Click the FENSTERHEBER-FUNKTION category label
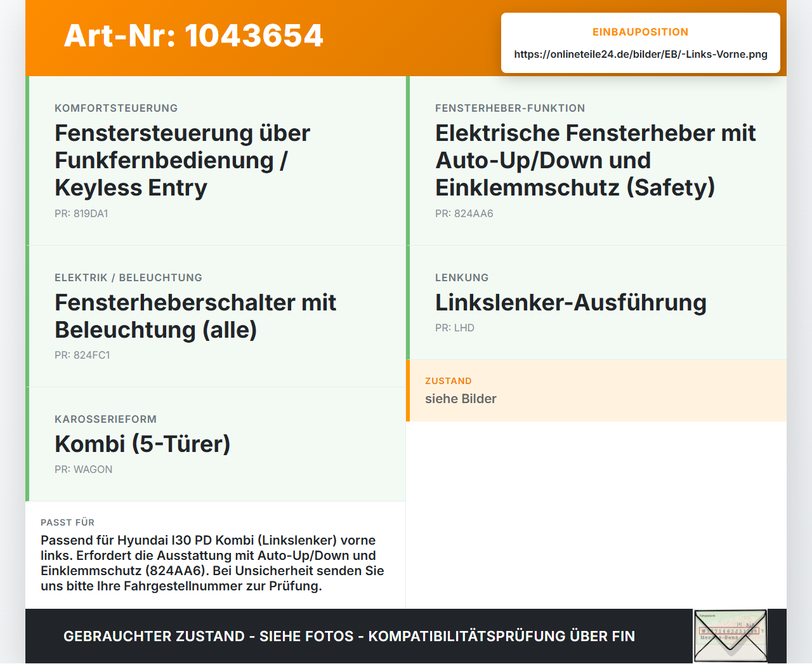Viewport: 812px width, 664px height. [x=510, y=109]
